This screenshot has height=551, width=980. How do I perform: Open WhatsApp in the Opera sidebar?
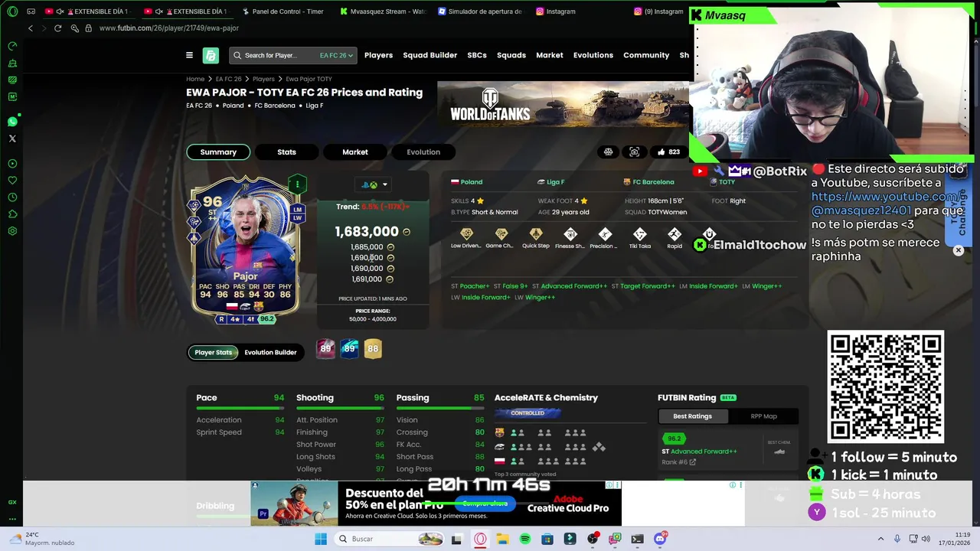[12, 122]
